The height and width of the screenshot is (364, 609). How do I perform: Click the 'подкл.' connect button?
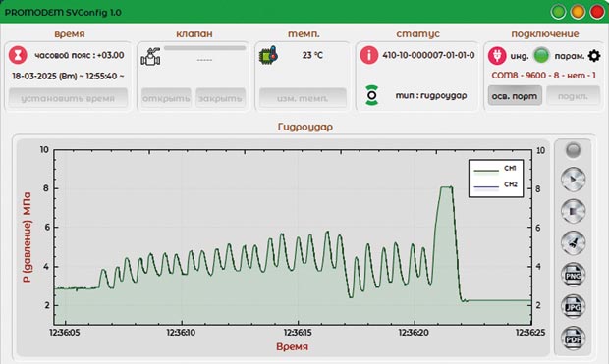point(574,96)
